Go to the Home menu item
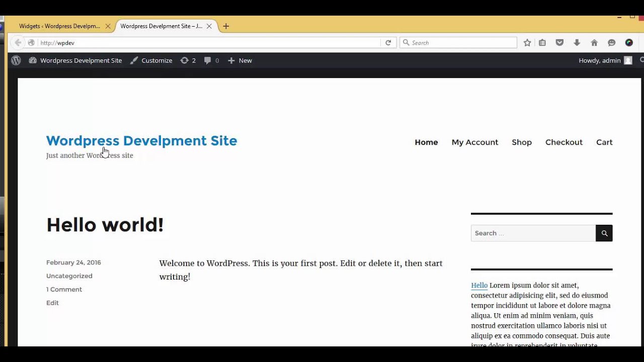Screen dimensions: 644x362 click(x=426, y=142)
